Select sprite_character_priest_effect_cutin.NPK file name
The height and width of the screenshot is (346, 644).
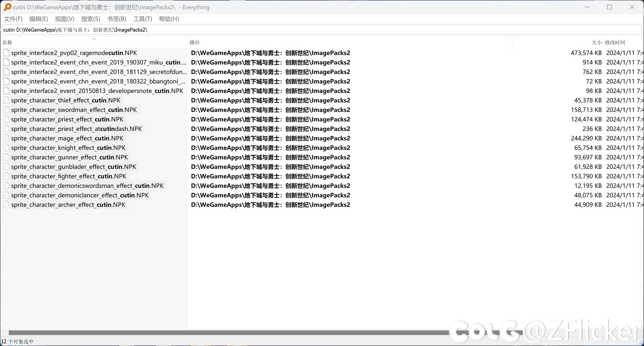67,119
